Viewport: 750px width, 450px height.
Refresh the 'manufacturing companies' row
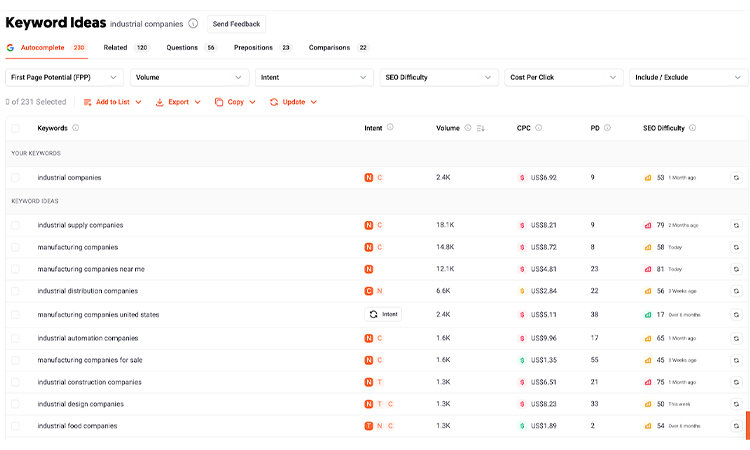tap(736, 247)
